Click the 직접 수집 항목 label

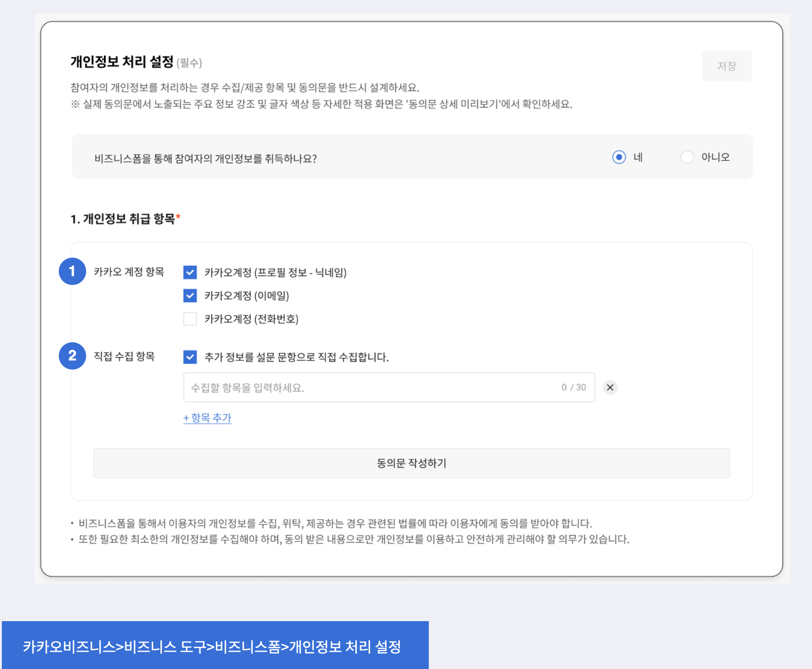[x=124, y=356]
